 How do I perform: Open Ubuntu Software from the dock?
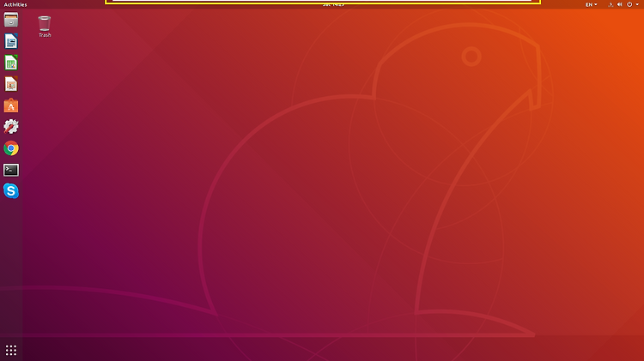[11, 105]
